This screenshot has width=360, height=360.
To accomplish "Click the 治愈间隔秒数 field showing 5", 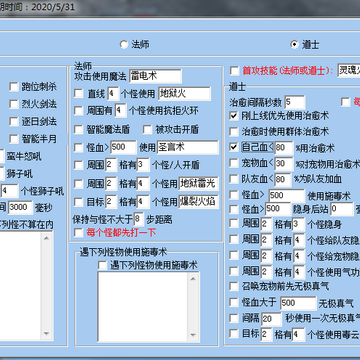I will tap(295, 102).
